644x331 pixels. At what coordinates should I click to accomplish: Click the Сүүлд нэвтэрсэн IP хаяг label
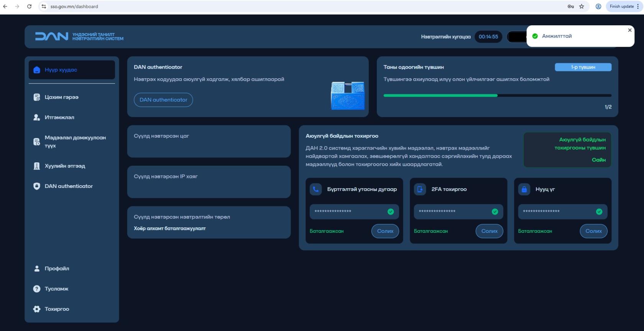click(x=166, y=176)
